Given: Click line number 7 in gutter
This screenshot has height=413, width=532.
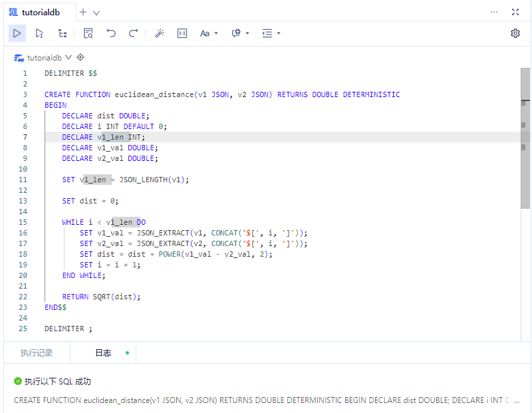Looking at the screenshot, I should tap(25, 137).
